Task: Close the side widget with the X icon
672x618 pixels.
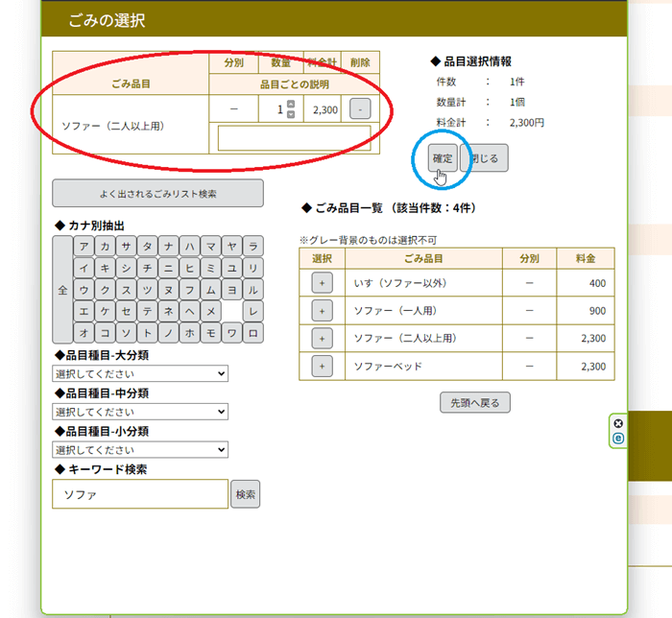Action: coord(618,423)
